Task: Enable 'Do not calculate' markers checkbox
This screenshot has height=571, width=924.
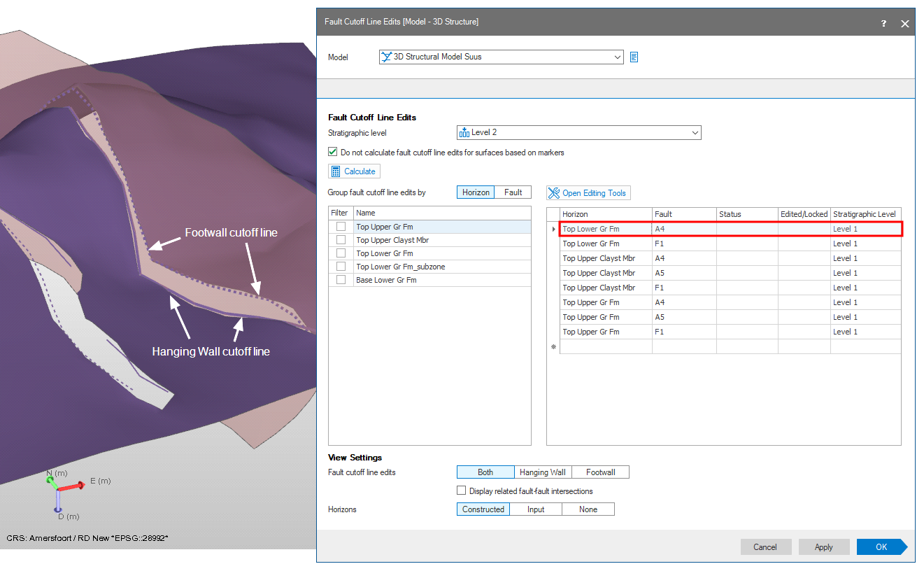Action: tap(333, 152)
